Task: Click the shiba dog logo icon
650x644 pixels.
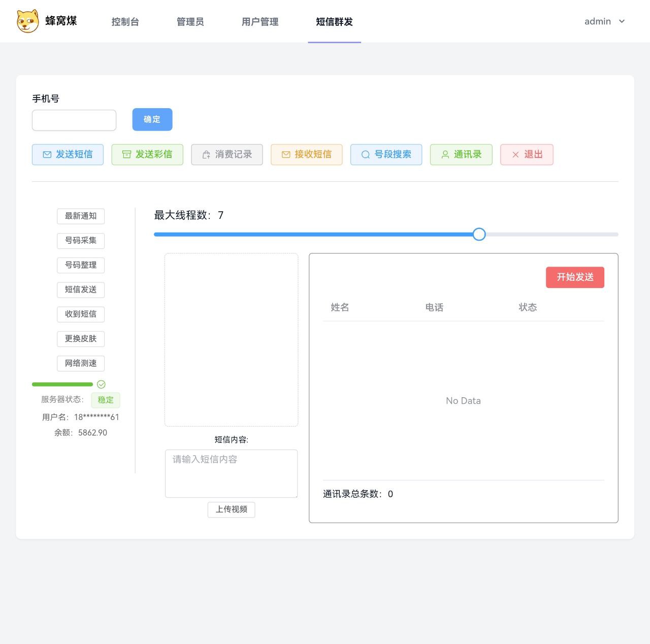Action: click(27, 21)
